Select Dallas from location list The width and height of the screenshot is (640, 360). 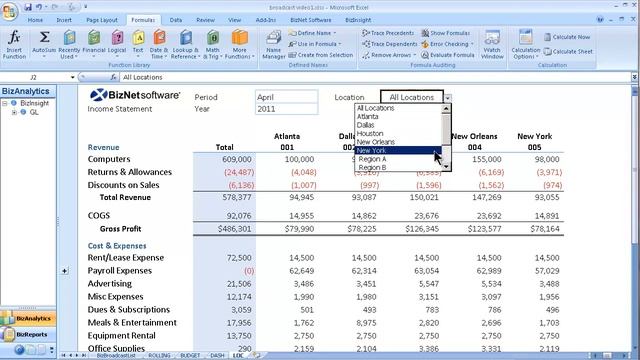[x=398, y=125]
